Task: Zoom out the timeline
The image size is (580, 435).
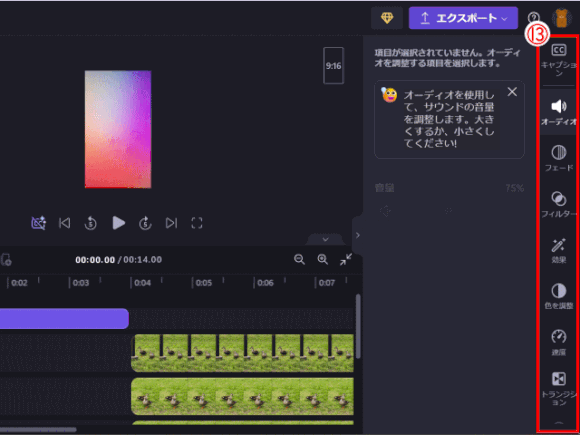Action: pyautogui.click(x=299, y=259)
